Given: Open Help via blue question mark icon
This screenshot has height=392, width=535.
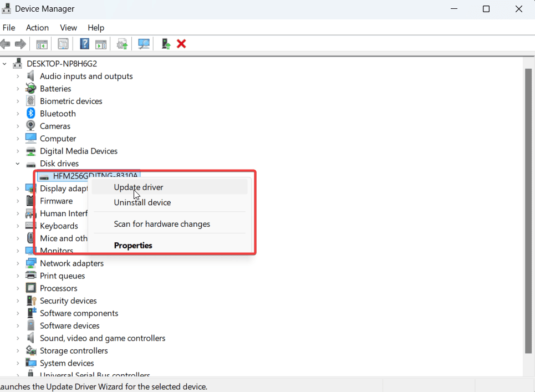Looking at the screenshot, I should 84,44.
